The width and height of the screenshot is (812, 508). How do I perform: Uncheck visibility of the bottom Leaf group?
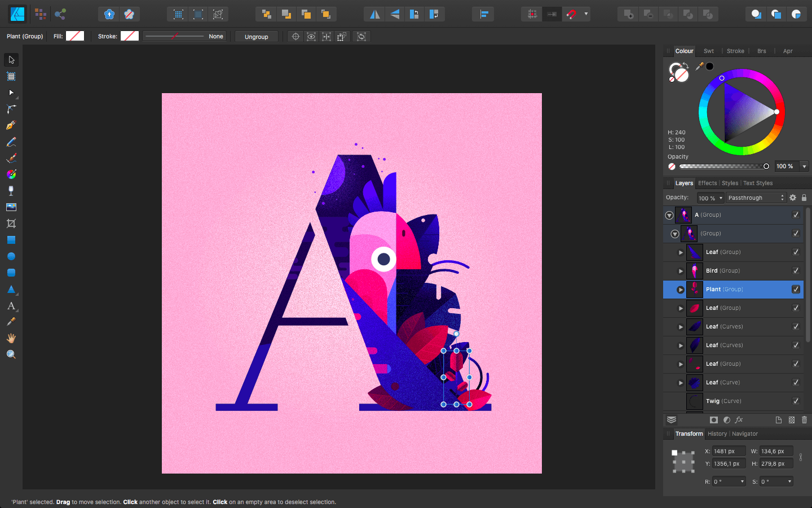click(x=796, y=364)
